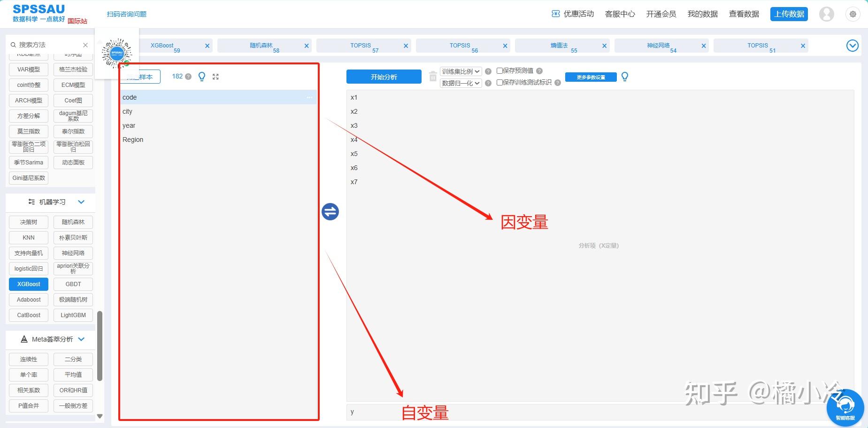Viewport: 868px width, 428px height.
Task: Open fullscreen view of the variable panel
Action: pos(215,76)
